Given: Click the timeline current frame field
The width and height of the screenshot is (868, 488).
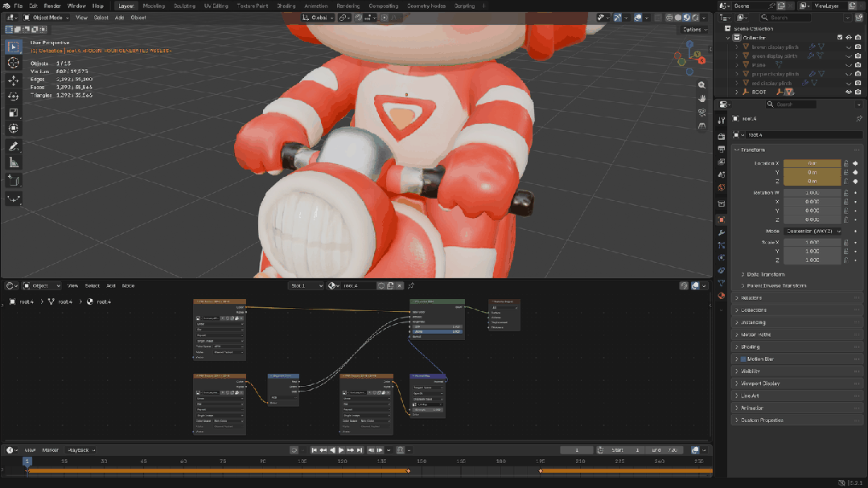Looking at the screenshot, I should click(x=576, y=450).
